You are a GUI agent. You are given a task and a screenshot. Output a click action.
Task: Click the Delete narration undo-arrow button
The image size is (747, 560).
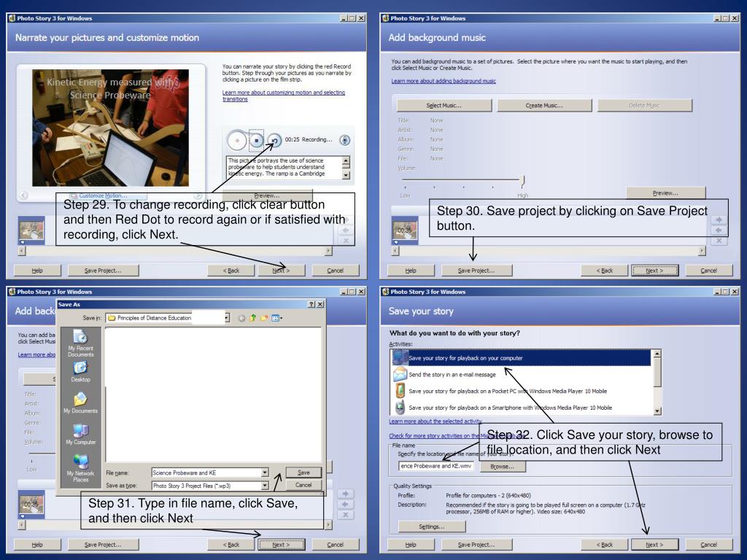point(274,141)
